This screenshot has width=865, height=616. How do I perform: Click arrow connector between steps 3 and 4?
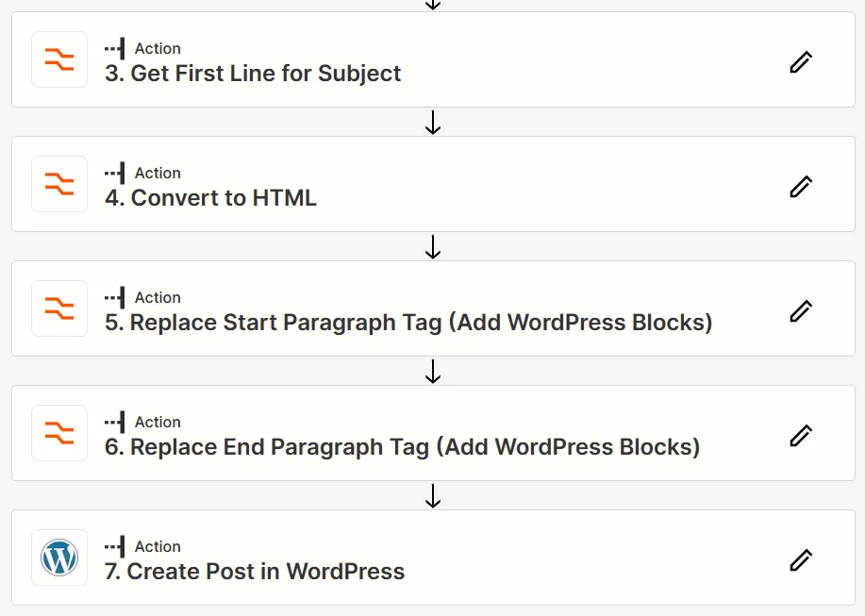pos(433,122)
